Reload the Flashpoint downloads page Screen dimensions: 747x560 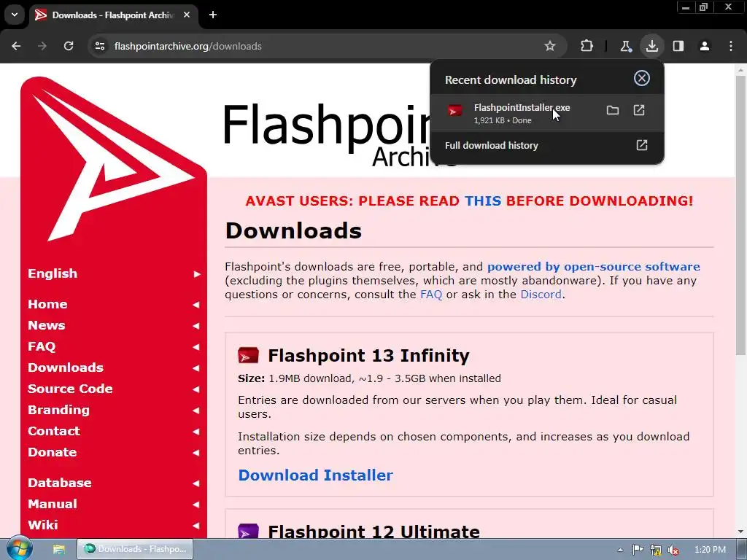(69, 46)
